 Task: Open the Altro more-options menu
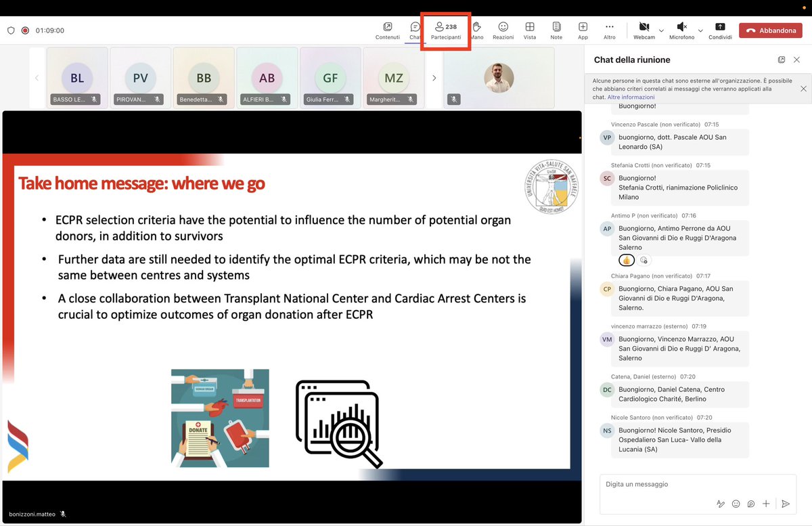click(x=610, y=30)
